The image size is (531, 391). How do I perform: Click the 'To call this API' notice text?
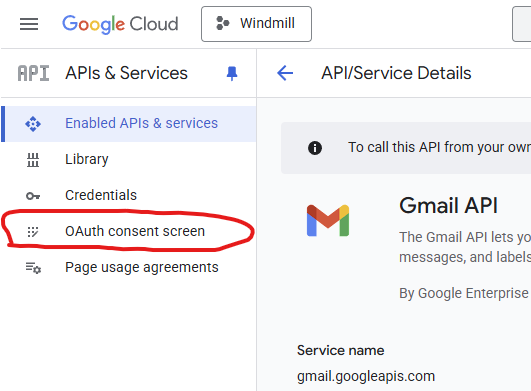click(439, 148)
